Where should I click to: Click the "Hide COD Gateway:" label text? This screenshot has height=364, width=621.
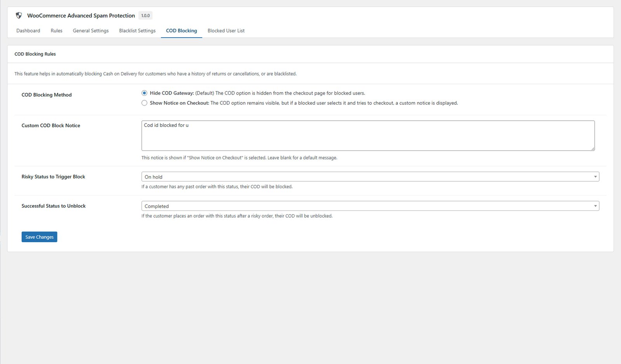click(x=172, y=93)
